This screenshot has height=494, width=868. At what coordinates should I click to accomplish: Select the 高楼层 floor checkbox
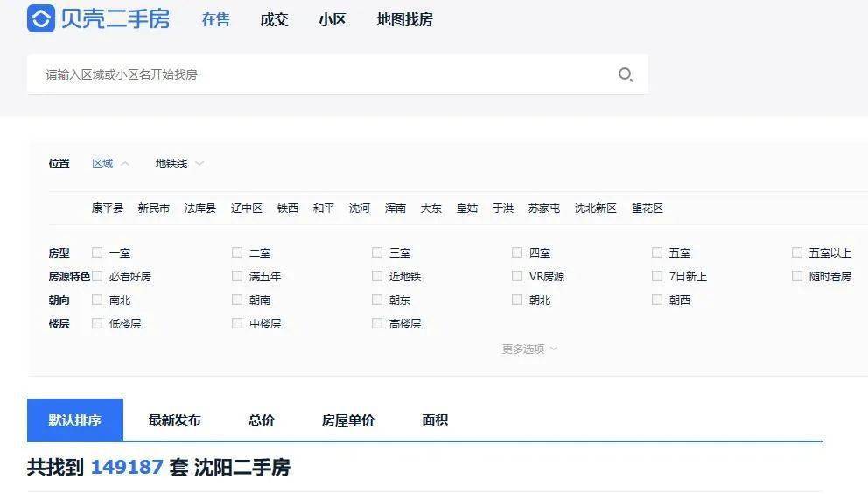[x=377, y=323]
